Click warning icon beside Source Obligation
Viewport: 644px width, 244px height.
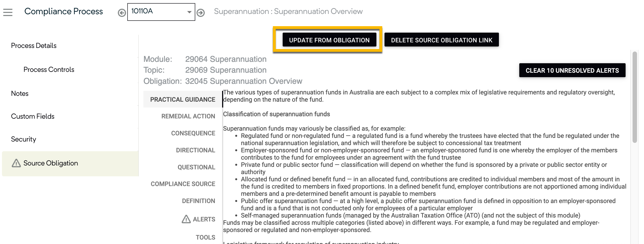[16, 163]
